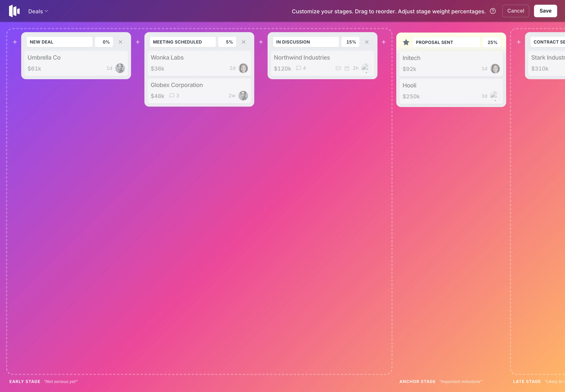
Task: Add a stage before Contract Sent
Action: [519, 42]
